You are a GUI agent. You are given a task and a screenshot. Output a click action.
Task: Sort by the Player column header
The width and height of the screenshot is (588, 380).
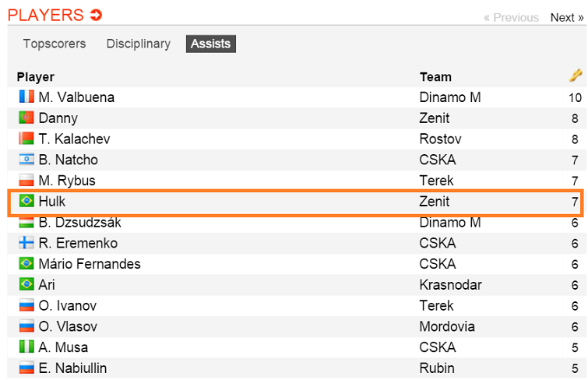click(x=36, y=77)
